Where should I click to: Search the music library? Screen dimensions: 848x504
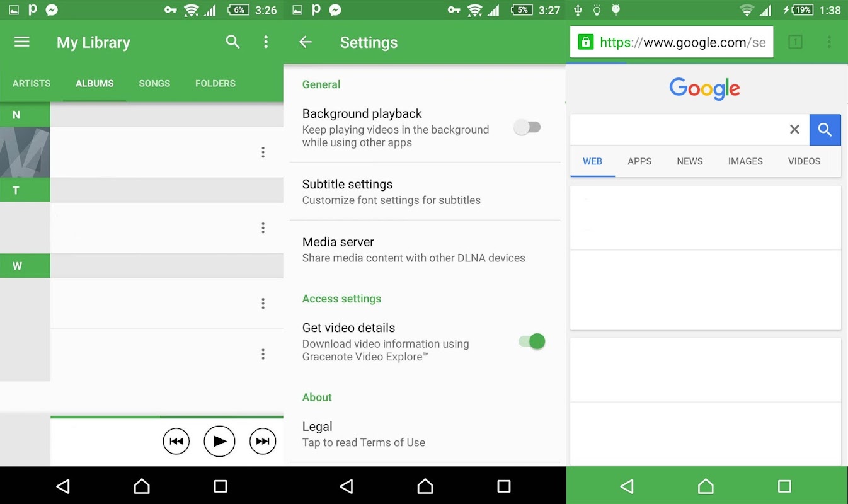[x=233, y=42]
